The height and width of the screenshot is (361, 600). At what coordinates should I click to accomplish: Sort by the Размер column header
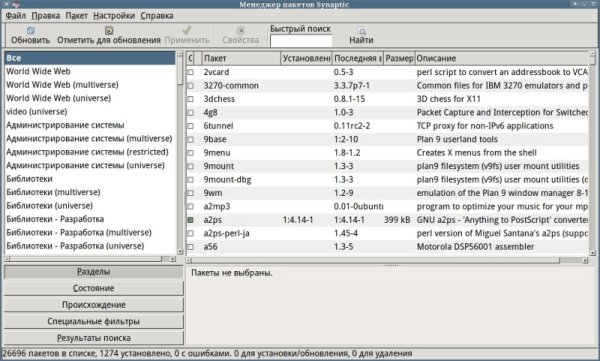click(399, 58)
